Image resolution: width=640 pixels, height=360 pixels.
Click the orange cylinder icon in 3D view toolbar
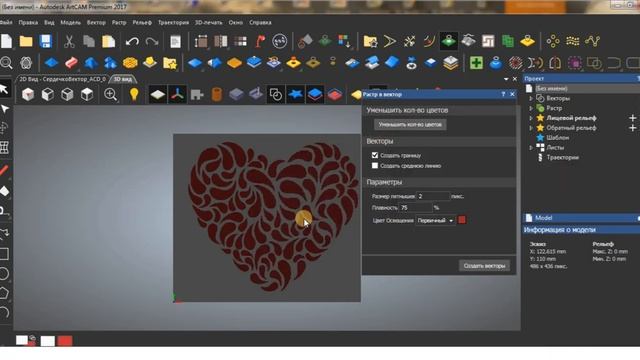point(217,94)
